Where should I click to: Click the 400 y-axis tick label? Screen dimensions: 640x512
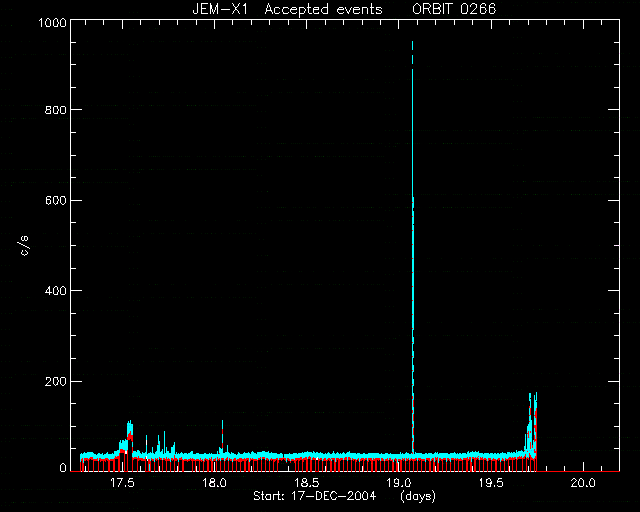pyautogui.click(x=55, y=291)
